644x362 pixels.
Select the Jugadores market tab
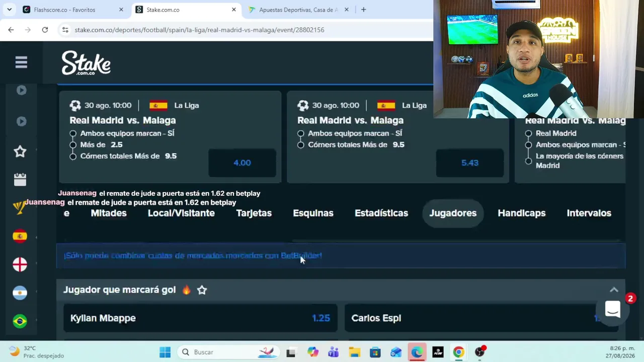point(453,213)
